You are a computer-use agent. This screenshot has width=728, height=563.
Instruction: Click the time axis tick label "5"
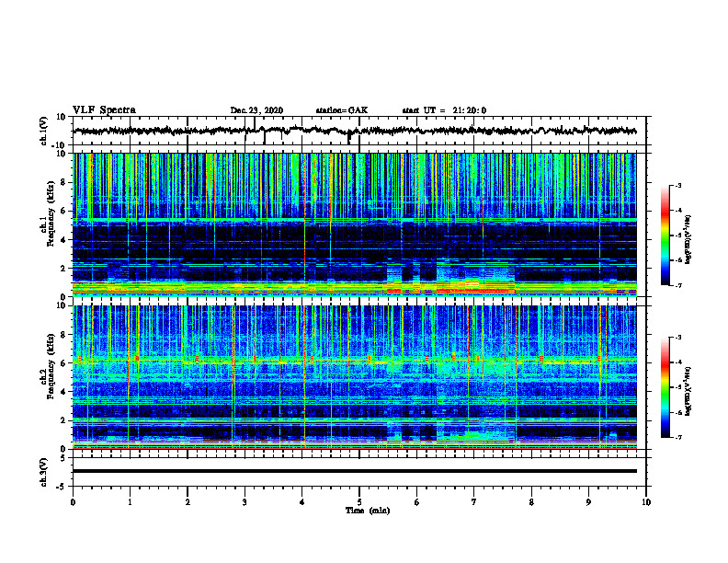pyautogui.click(x=359, y=502)
